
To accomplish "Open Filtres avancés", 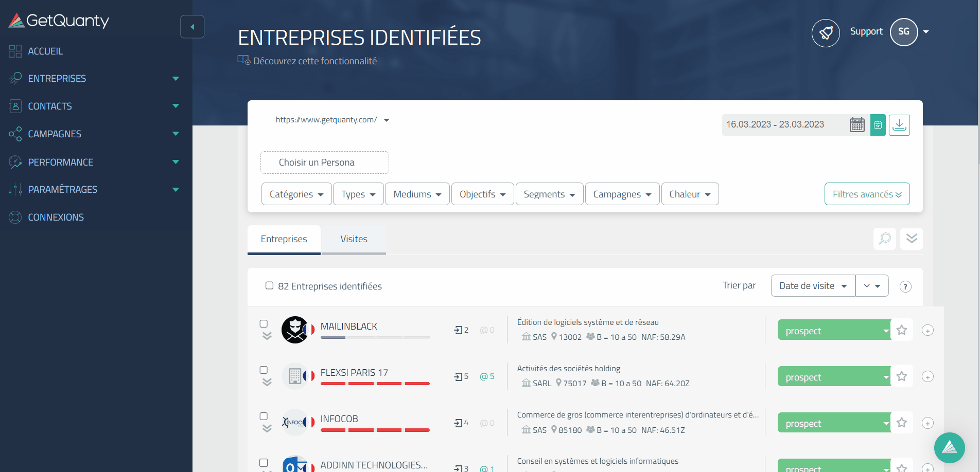I will 867,194.
